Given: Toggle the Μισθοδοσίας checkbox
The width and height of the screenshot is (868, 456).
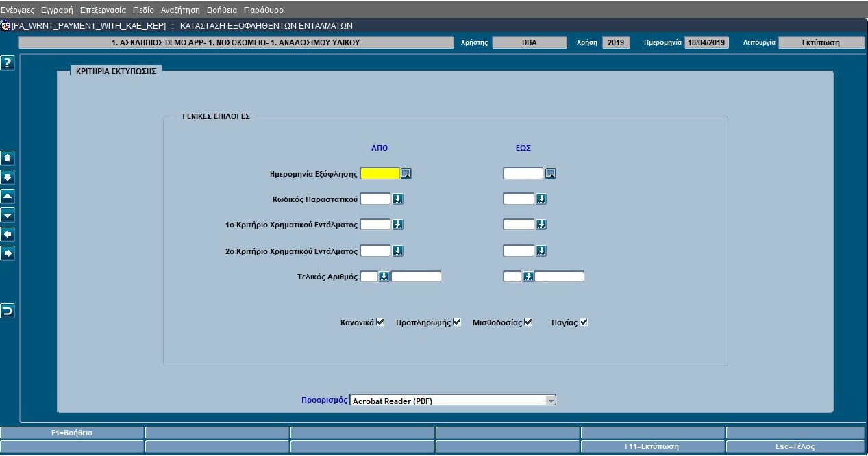Looking at the screenshot, I should [x=528, y=322].
